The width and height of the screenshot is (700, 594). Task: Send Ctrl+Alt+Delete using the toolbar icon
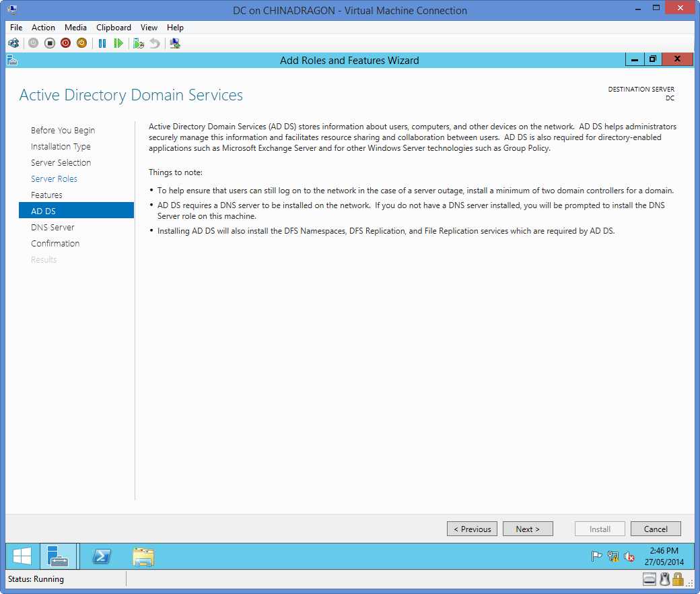(x=13, y=43)
